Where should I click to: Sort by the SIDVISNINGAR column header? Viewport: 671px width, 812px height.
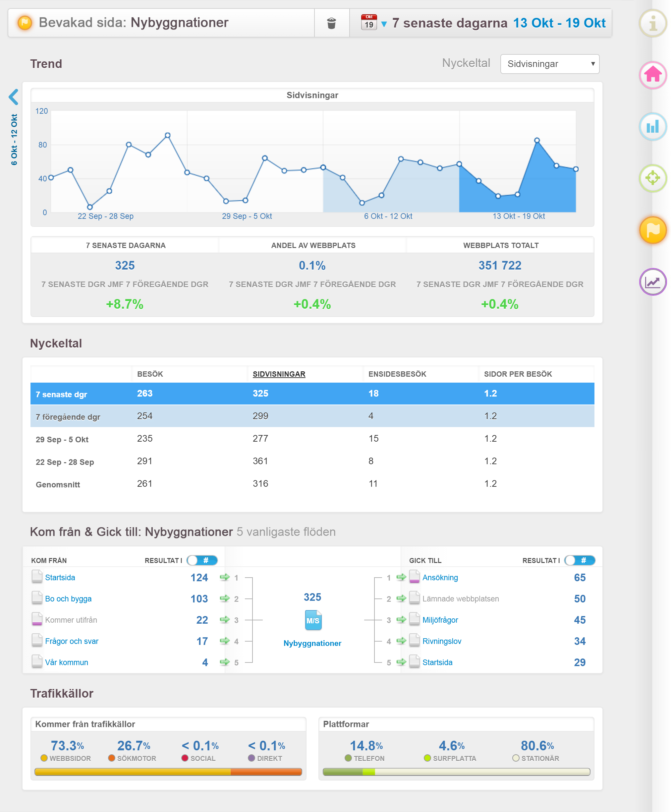[279, 374]
